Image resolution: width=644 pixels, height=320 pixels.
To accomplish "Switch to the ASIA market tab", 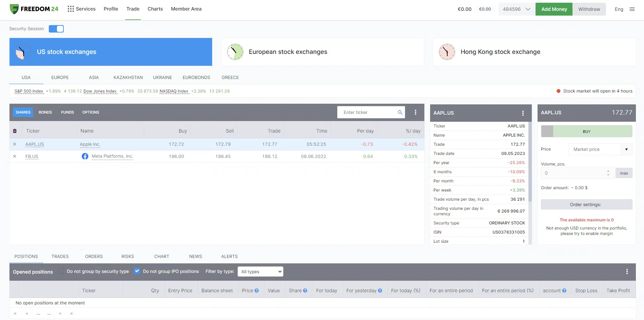I will [94, 77].
